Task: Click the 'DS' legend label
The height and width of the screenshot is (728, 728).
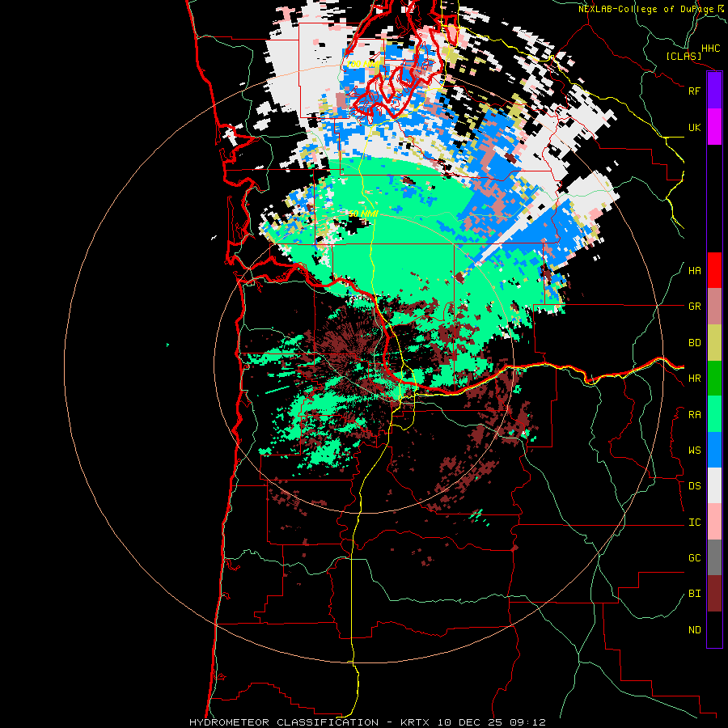Action: point(695,486)
